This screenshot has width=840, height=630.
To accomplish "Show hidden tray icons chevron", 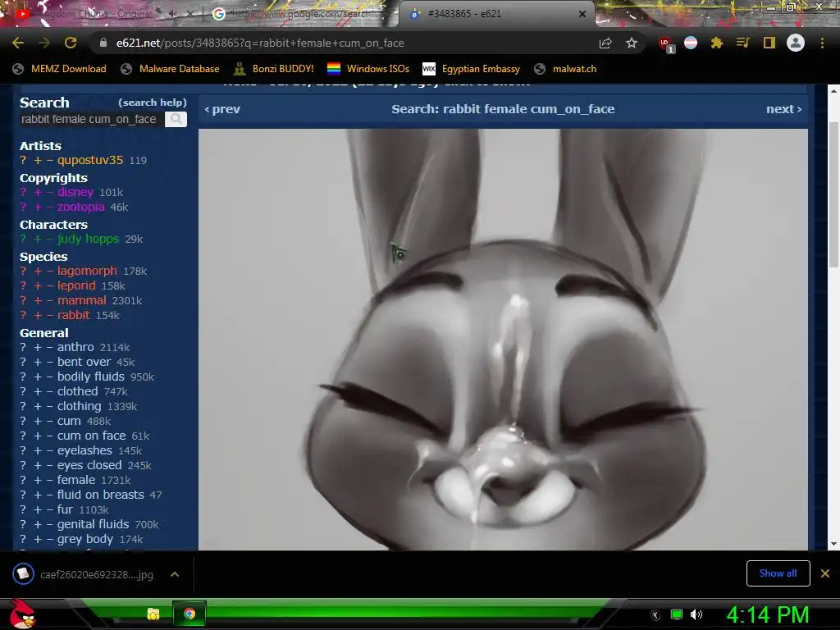I will point(655,615).
